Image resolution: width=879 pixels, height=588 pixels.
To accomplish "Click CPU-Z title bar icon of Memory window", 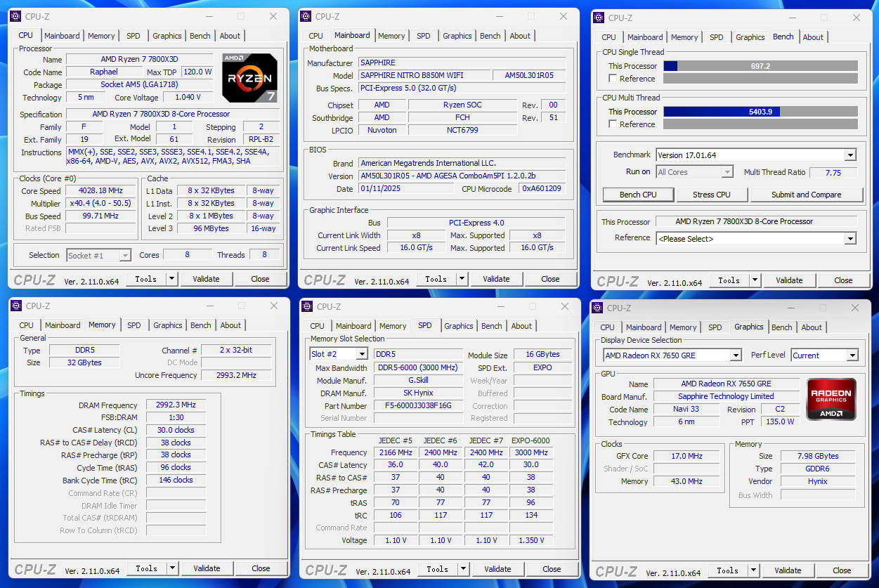I will point(16,306).
